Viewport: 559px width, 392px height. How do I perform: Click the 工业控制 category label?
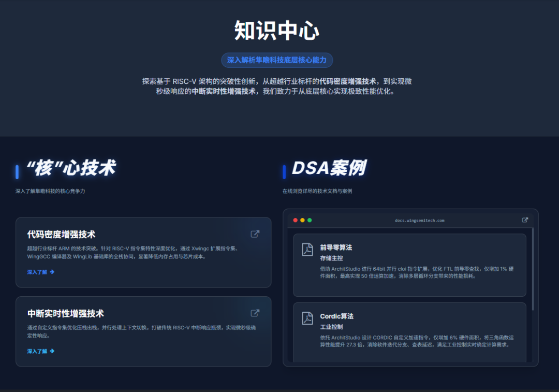(x=332, y=327)
